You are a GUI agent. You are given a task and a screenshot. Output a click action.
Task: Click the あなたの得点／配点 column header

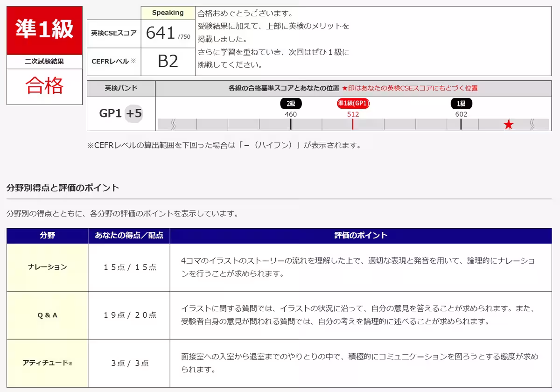129,236
